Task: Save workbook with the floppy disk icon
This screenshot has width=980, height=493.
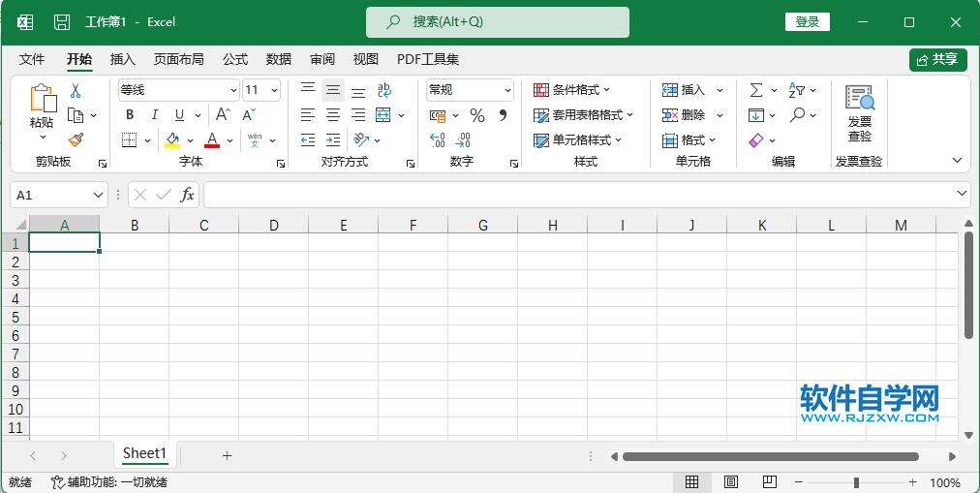Action: (62, 22)
